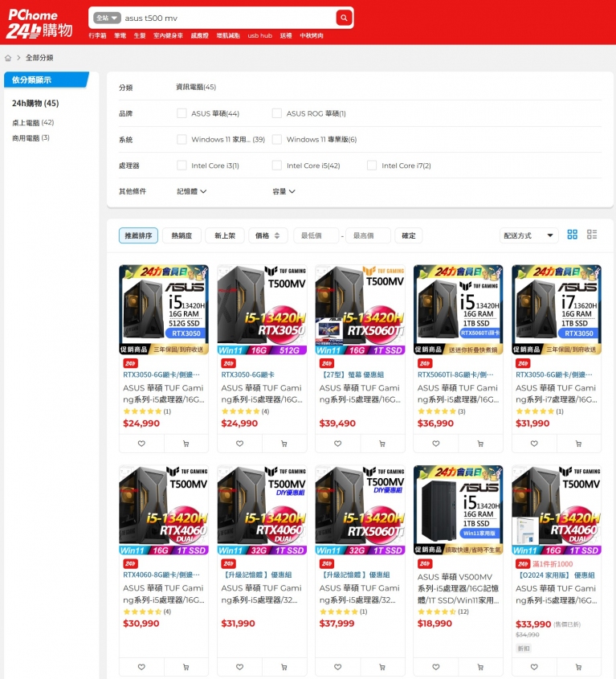Add $36,990 product to cart

point(480,444)
